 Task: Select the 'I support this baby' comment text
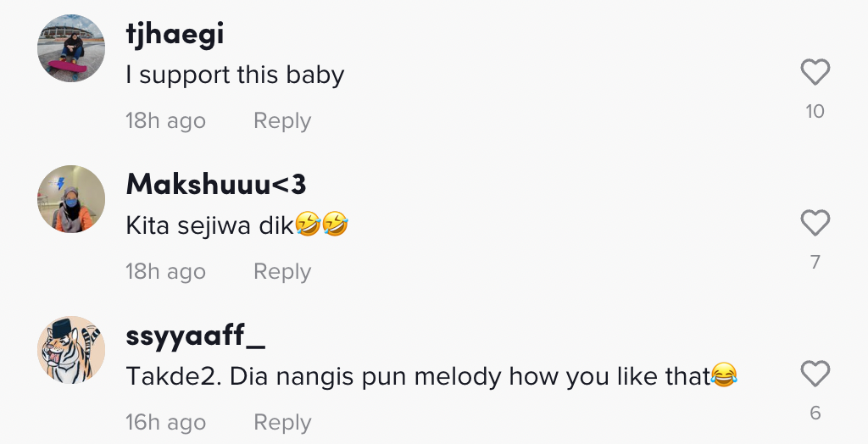(x=235, y=75)
